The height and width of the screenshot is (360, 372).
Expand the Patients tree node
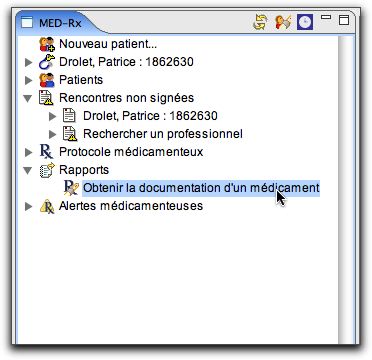coord(29,80)
